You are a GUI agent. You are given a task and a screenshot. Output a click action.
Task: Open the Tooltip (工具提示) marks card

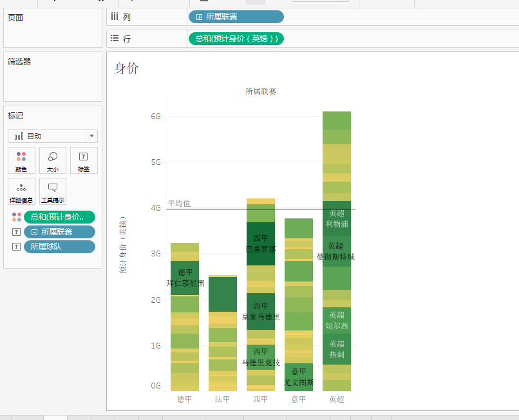click(x=53, y=191)
